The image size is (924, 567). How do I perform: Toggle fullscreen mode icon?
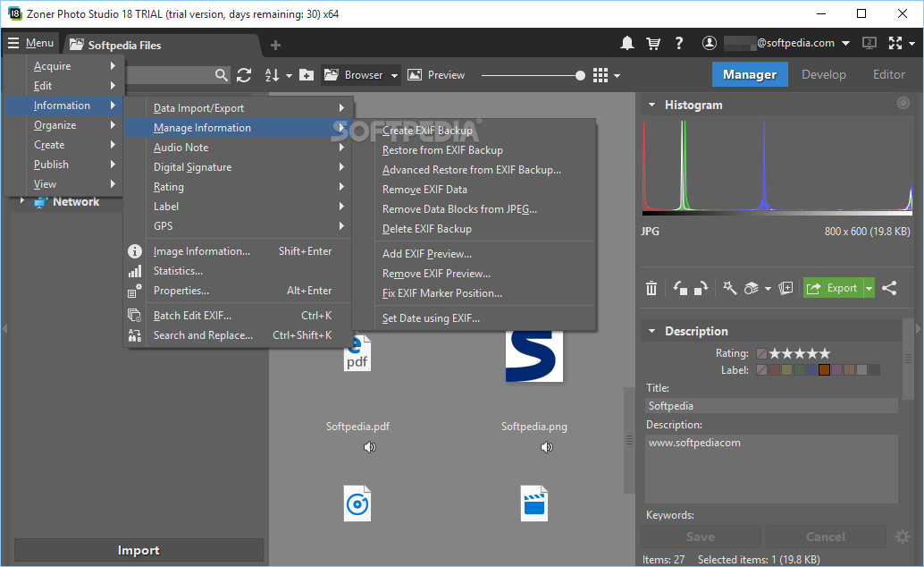[895, 43]
